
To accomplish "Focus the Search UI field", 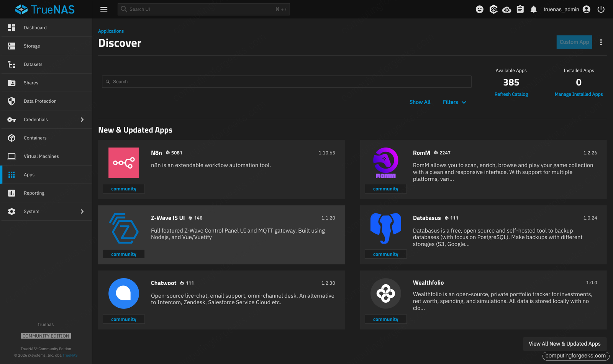I will 204,9.
